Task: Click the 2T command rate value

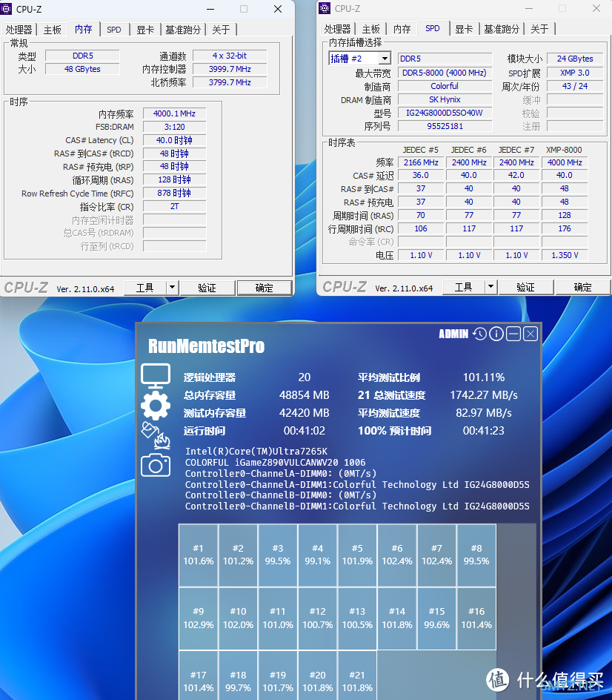Action: tap(174, 206)
